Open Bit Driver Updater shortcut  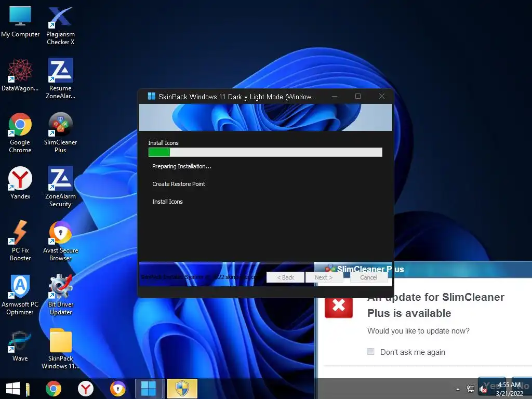click(60, 295)
